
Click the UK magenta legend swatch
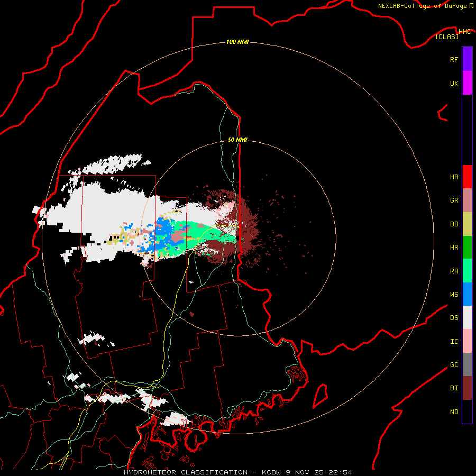coord(467,83)
